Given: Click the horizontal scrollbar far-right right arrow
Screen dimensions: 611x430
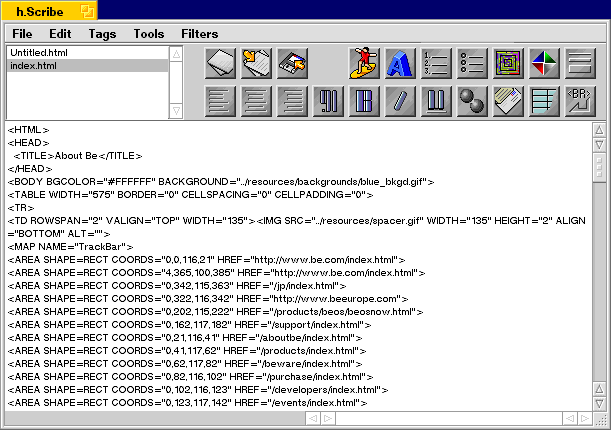Looking at the screenshot, I should tap(585, 418).
